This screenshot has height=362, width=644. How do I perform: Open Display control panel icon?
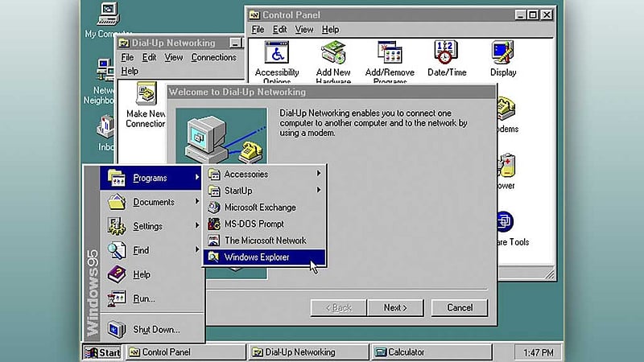(502, 52)
